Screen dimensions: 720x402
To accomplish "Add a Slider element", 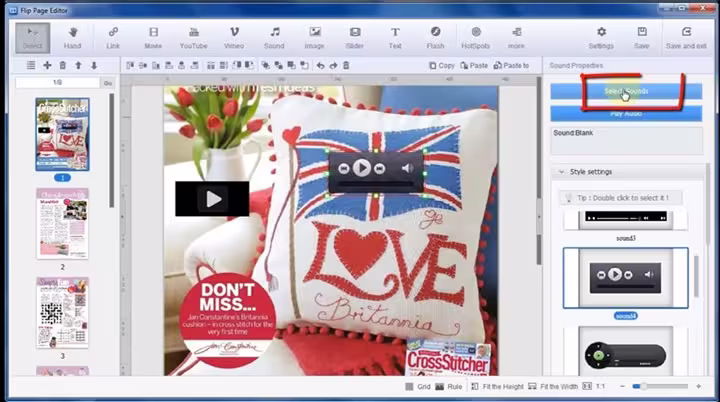I will tap(354, 38).
